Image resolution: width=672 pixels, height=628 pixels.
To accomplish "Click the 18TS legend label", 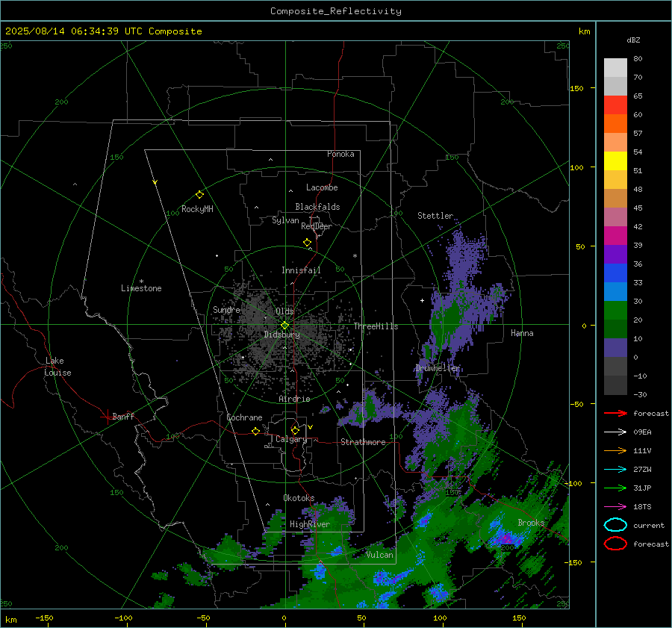I will tap(642, 507).
